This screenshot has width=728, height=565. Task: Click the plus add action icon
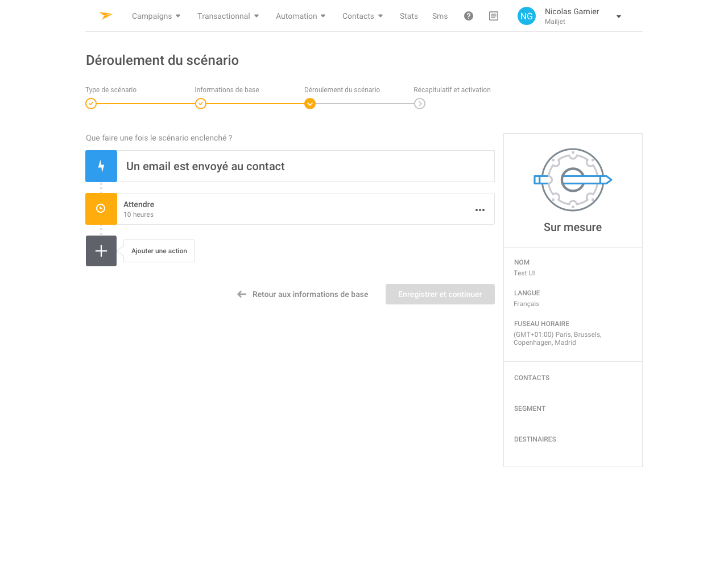pos(101,251)
